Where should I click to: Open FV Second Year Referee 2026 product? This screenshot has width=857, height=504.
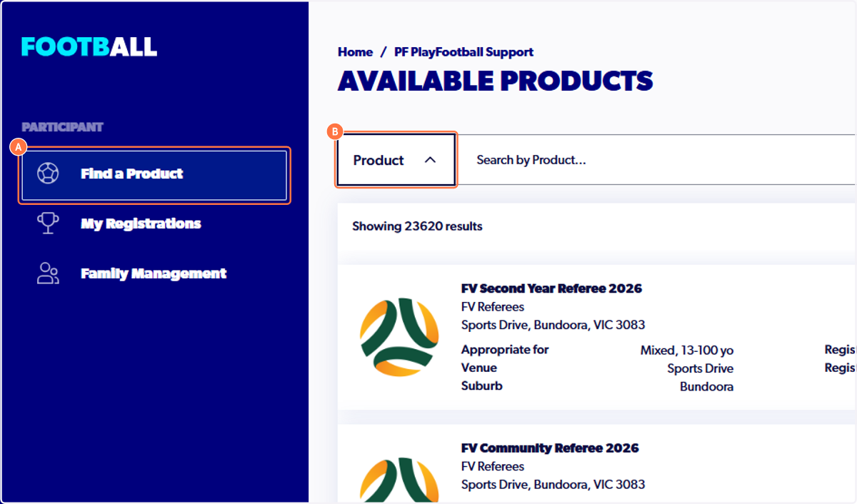(x=551, y=288)
